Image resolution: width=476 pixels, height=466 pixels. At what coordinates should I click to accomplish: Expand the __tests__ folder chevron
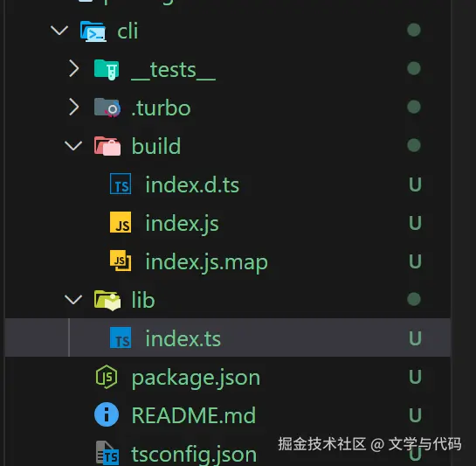pos(73,68)
